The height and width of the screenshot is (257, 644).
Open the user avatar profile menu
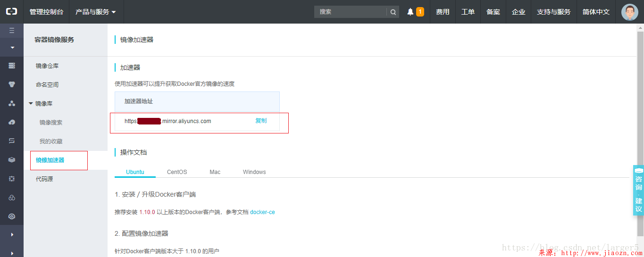(629, 12)
